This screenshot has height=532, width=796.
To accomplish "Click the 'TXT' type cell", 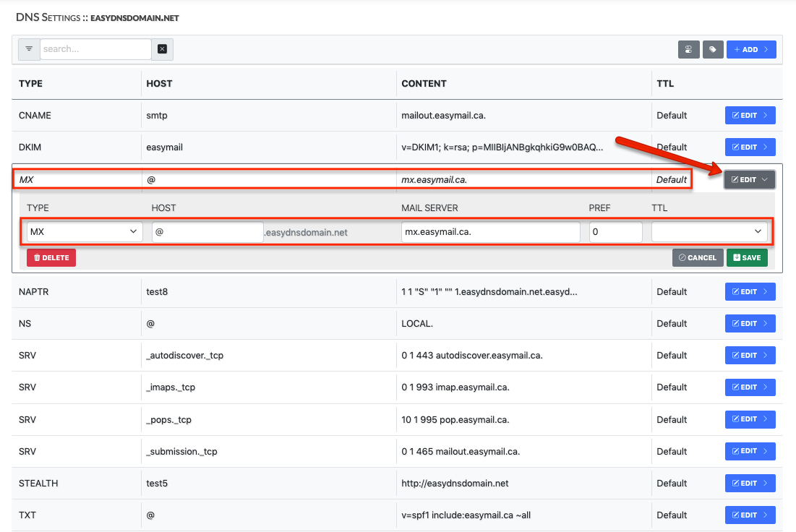I will click(27, 515).
